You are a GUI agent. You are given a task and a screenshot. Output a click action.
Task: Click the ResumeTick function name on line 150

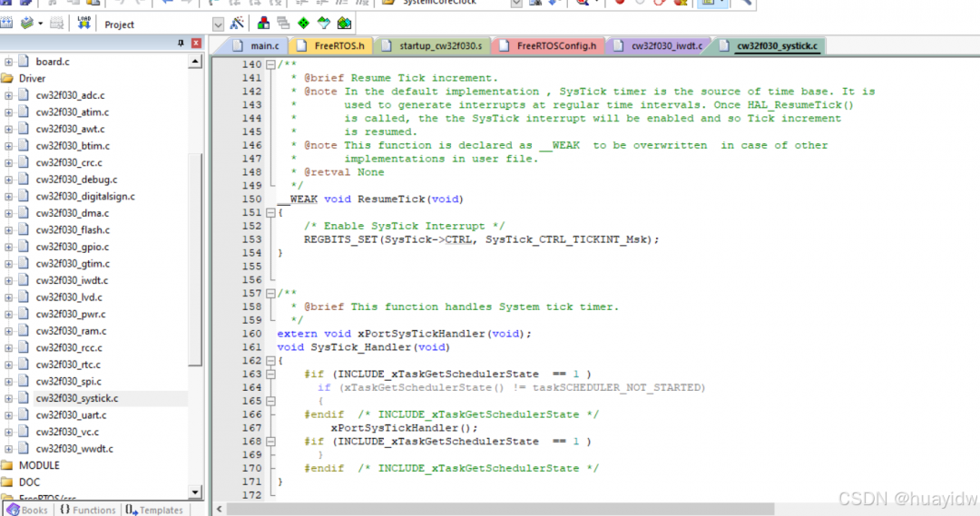[391, 200]
